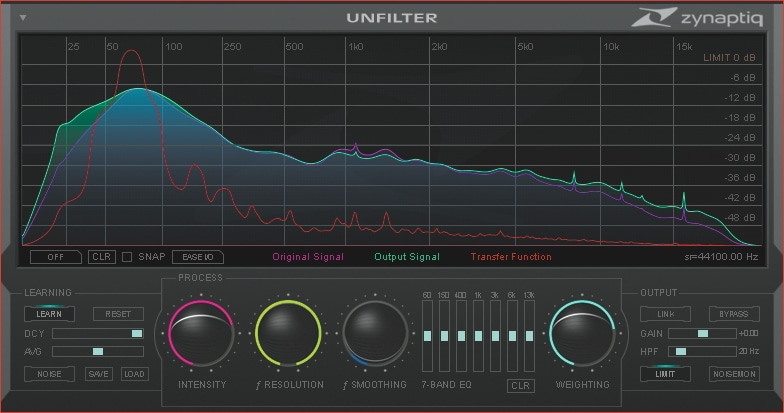Toggle the BYPASS button
The width and height of the screenshot is (784, 413).
coord(734,314)
